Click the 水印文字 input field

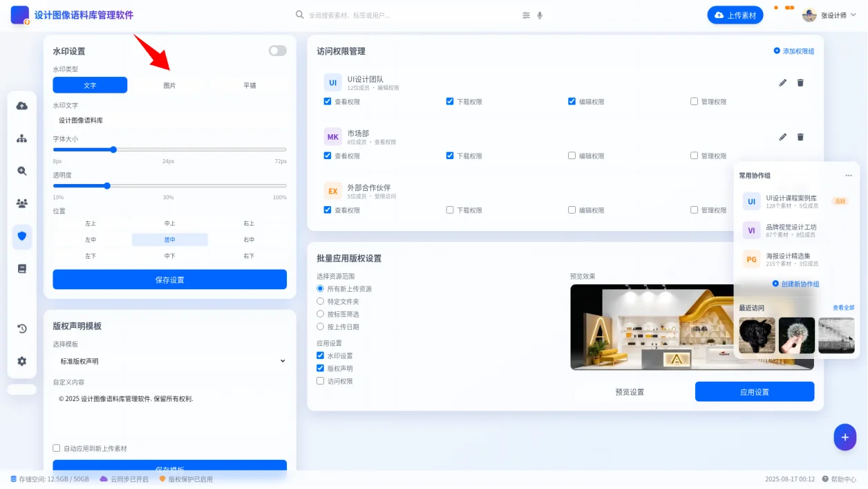click(x=170, y=120)
